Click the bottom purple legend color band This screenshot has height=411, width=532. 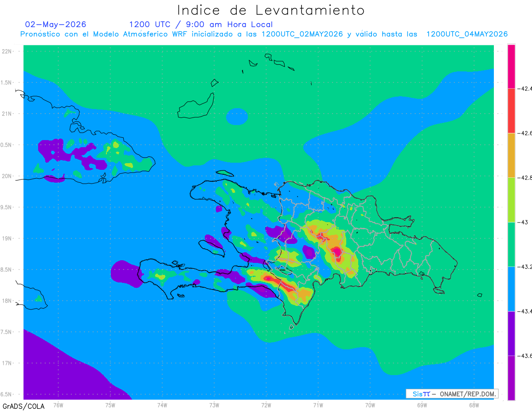[x=511, y=378]
